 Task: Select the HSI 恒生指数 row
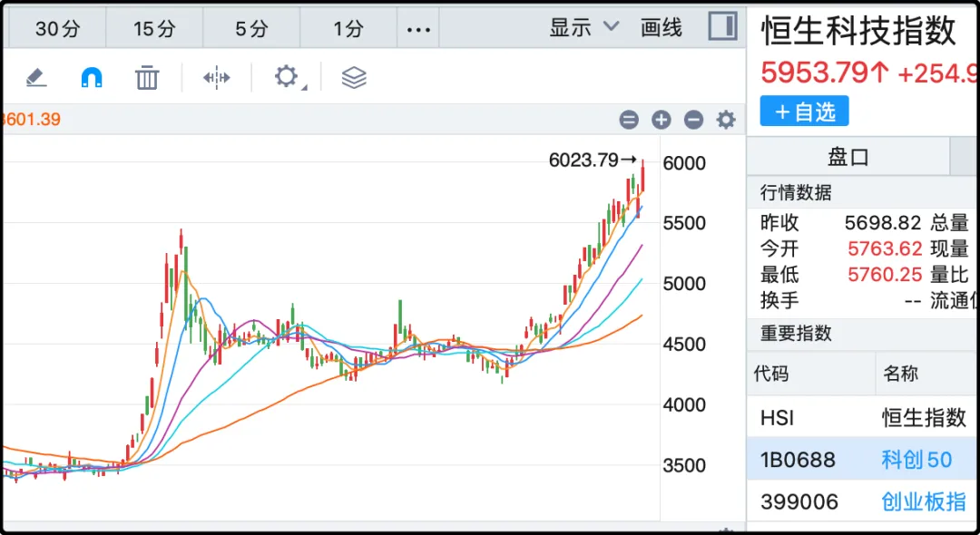[862, 417]
